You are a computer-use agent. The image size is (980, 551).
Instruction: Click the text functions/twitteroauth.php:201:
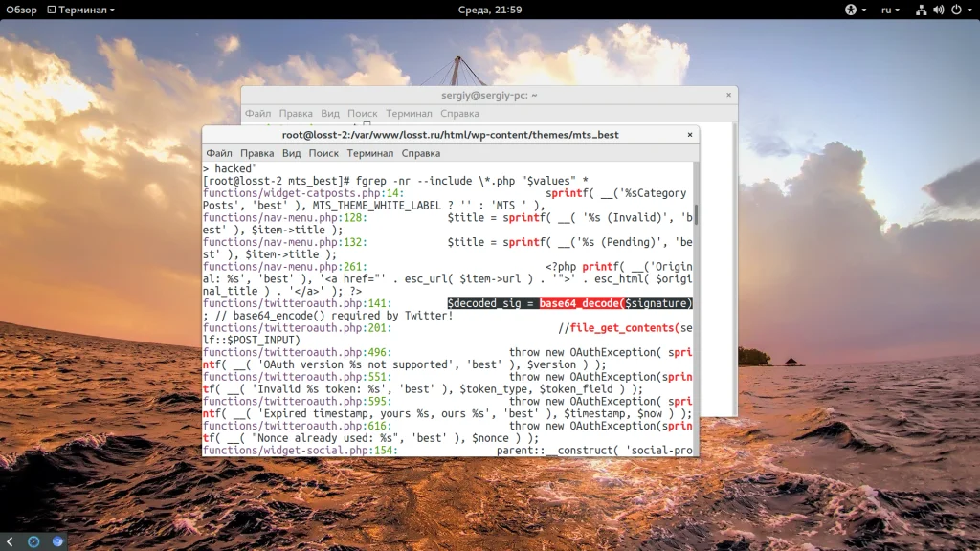pyautogui.click(x=297, y=327)
